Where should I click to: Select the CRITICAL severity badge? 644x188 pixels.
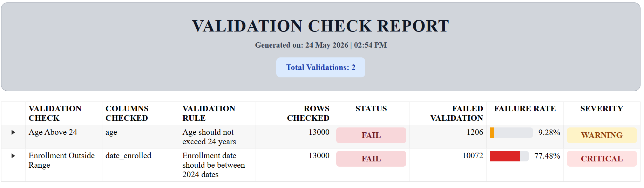pyautogui.click(x=602, y=159)
